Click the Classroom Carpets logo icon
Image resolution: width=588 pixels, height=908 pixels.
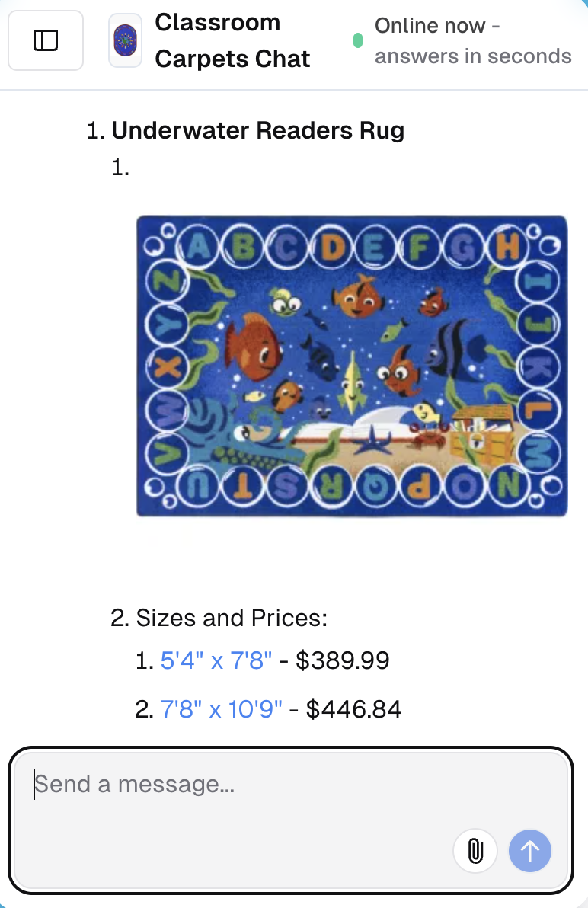tap(125, 40)
